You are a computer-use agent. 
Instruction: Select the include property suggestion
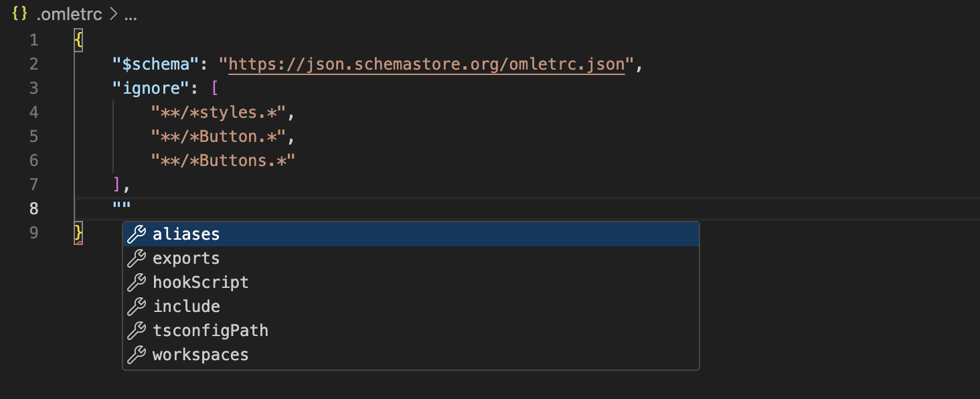click(x=187, y=307)
